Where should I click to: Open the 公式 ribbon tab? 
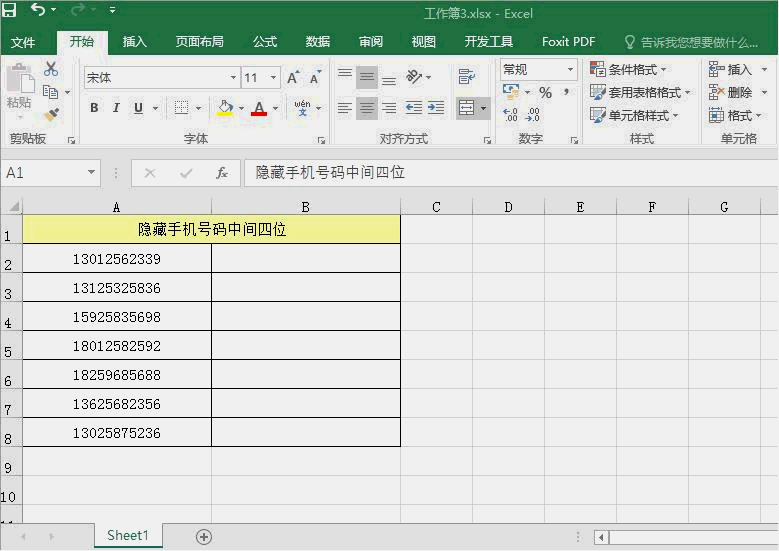click(x=265, y=42)
